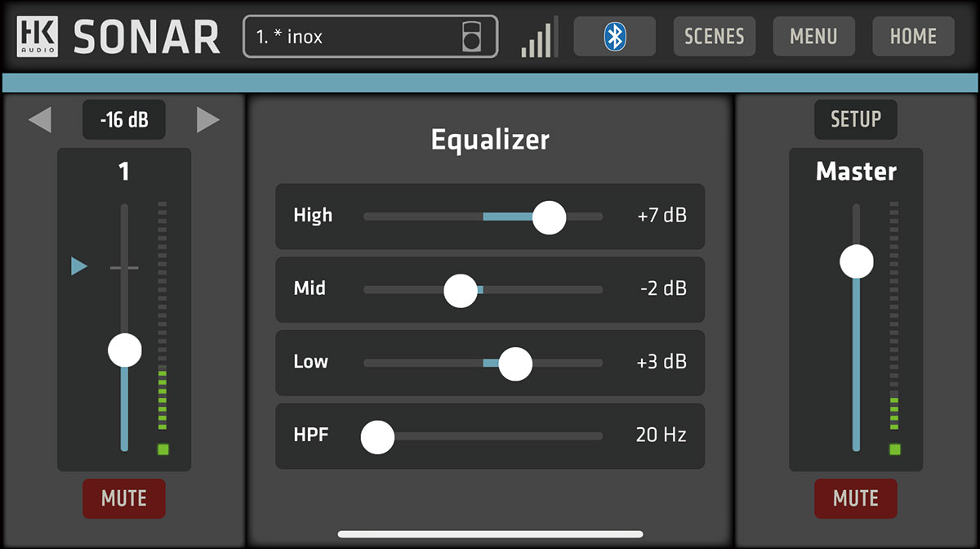Click the 'Mid' band label

(310, 288)
